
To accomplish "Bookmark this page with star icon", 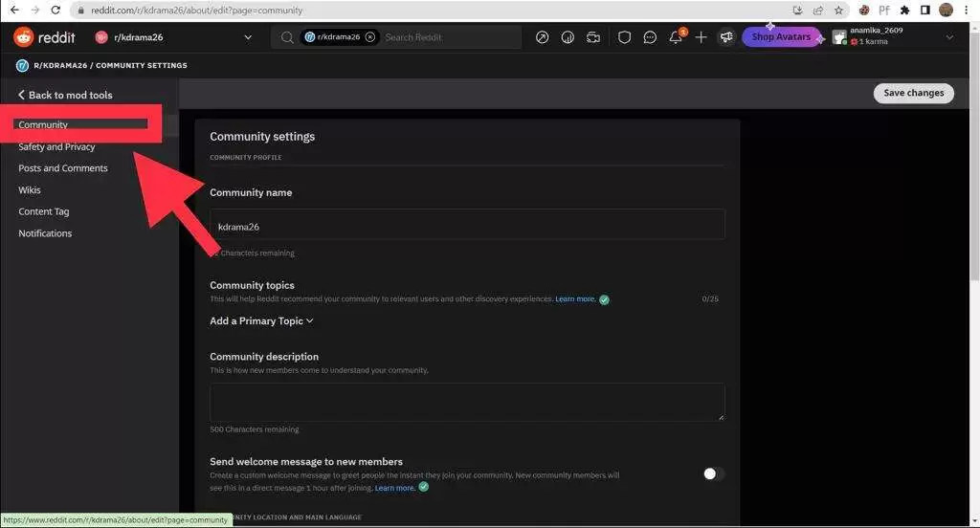I will [x=838, y=10].
